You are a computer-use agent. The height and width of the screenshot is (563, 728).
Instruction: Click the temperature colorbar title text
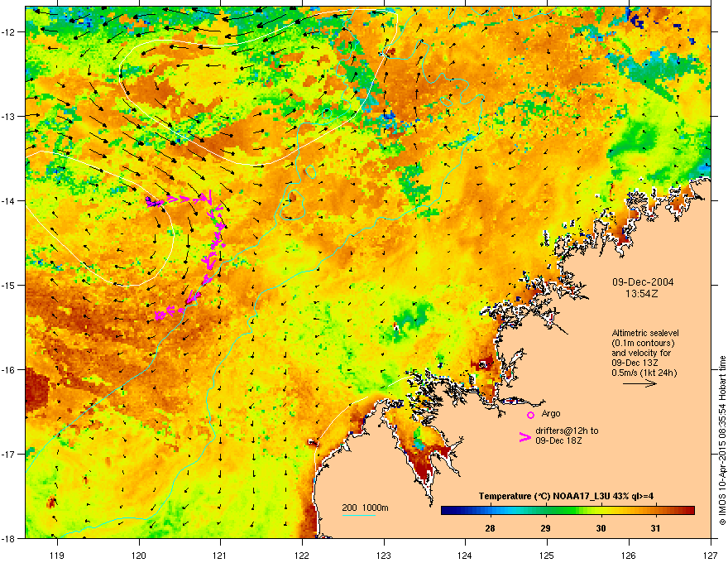(566, 496)
